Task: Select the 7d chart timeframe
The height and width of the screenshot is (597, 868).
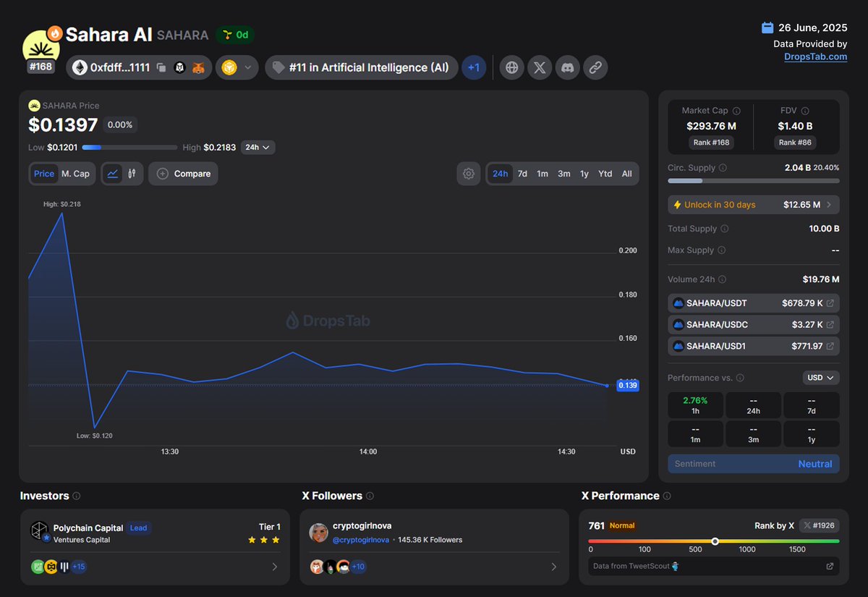Action: pyautogui.click(x=522, y=174)
